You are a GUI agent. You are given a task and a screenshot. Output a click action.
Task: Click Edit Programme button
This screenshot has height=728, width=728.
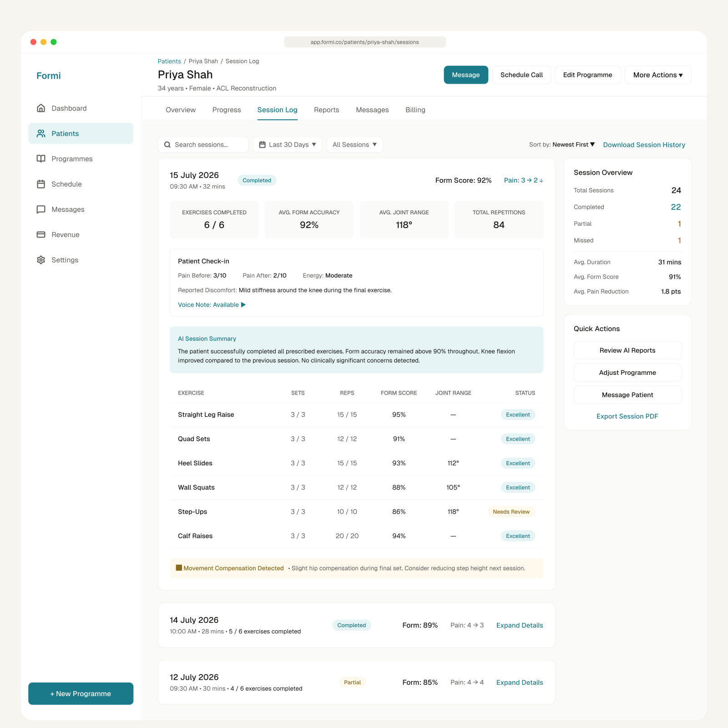[587, 75]
